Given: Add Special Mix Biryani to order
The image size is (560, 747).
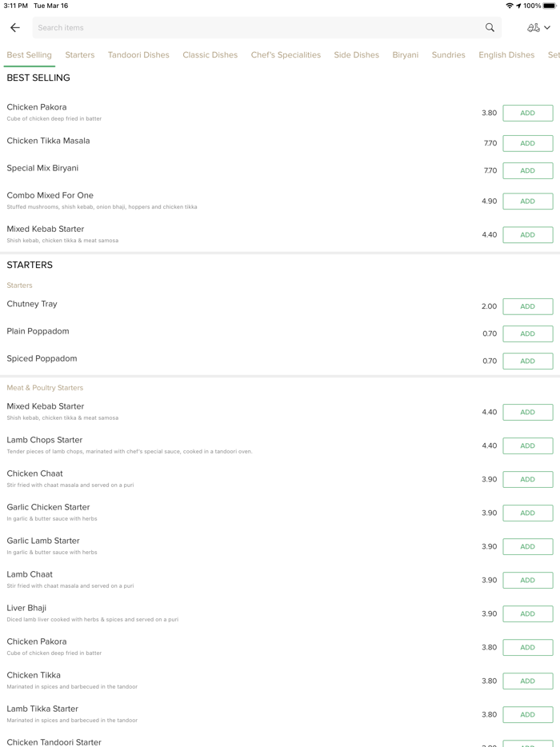Looking at the screenshot, I should [x=527, y=171].
